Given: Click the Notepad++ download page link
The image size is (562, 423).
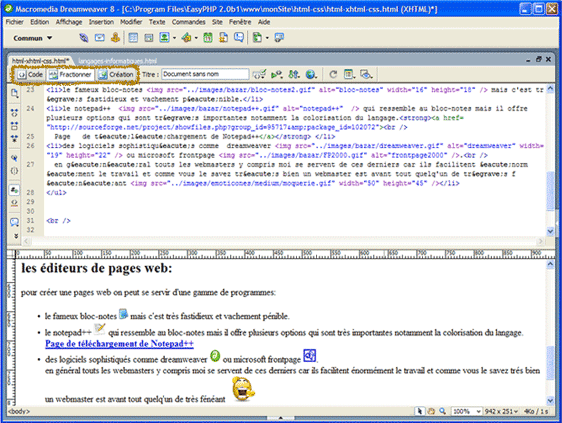Looking at the screenshot, I should coord(119,343).
